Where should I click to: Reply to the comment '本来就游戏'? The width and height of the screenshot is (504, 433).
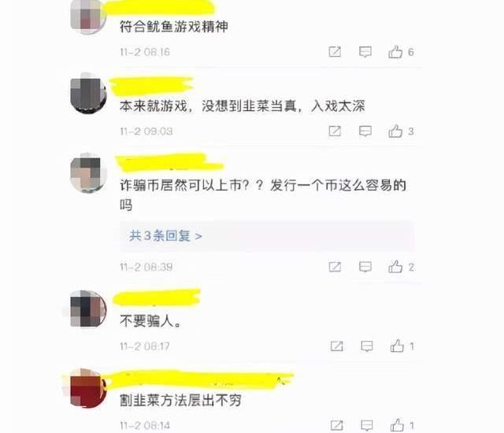click(365, 131)
